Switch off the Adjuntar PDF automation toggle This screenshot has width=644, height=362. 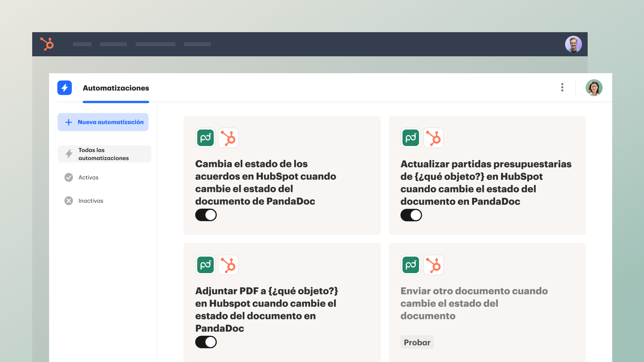pos(206,342)
